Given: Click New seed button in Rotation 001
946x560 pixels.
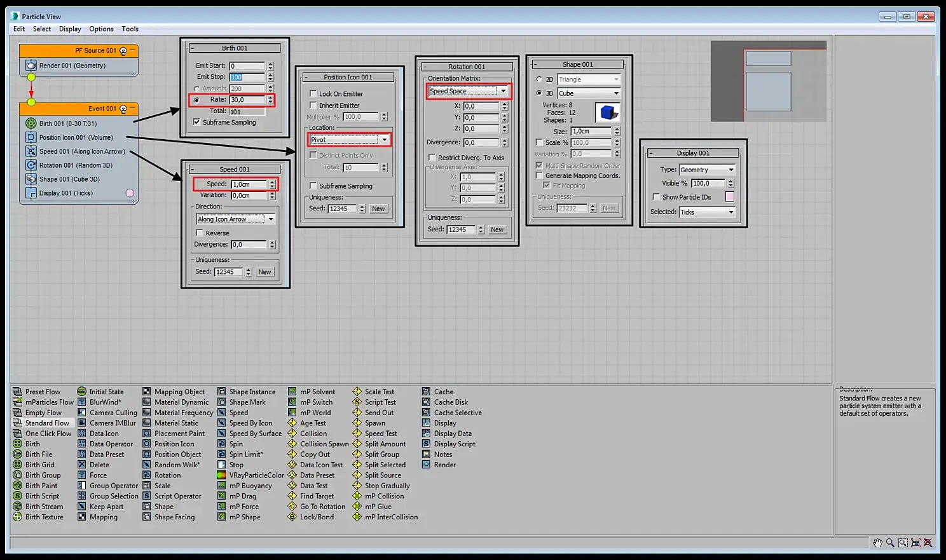Looking at the screenshot, I should (497, 229).
